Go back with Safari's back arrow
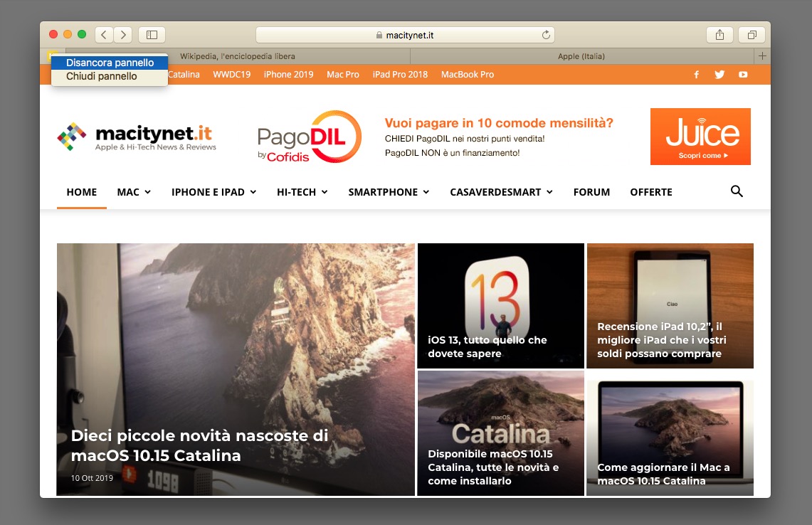This screenshot has width=812, height=525. [x=104, y=35]
